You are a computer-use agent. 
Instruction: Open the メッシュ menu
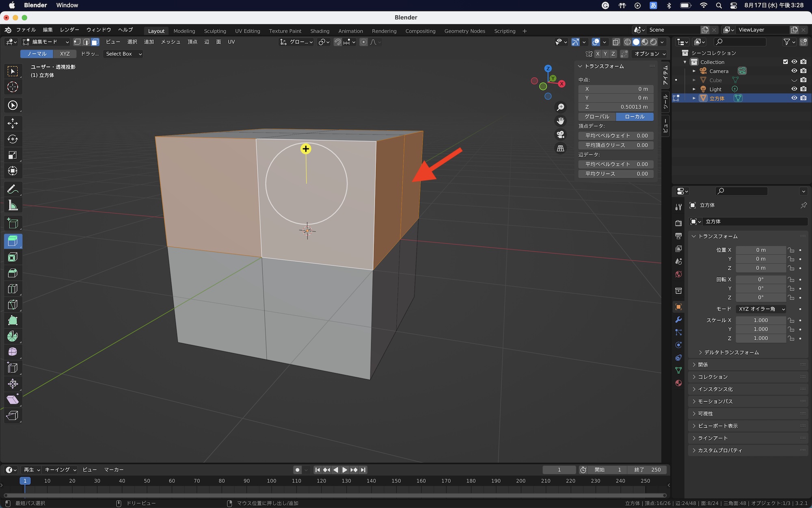point(170,42)
